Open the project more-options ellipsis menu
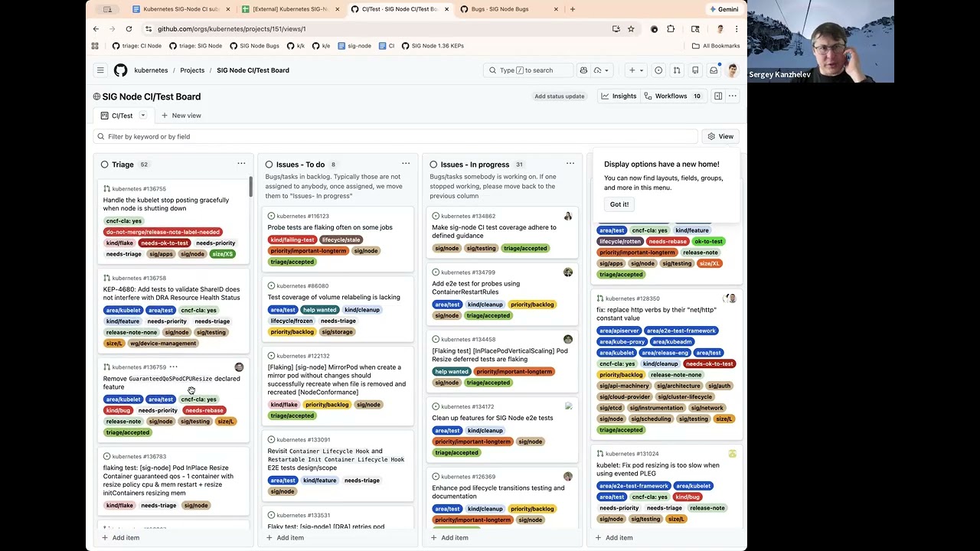Viewport: 980px width, 551px height. (733, 96)
